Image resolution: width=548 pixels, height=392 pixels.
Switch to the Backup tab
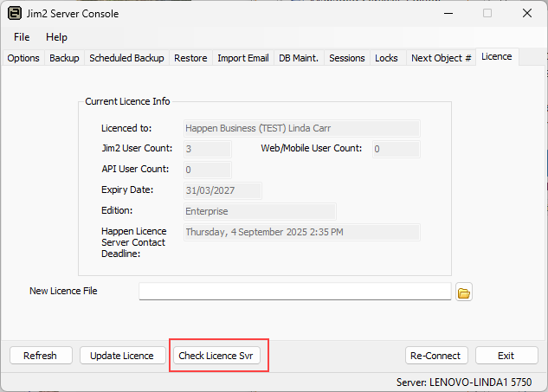(64, 58)
